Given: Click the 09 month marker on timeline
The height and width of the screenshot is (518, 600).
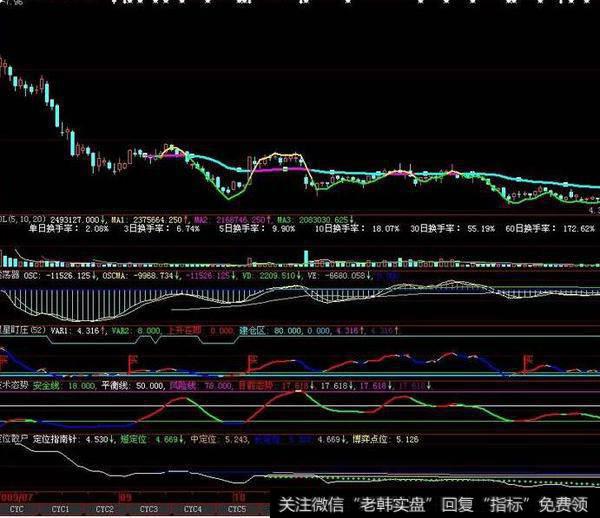Looking at the screenshot, I should pyautogui.click(x=125, y=495).
